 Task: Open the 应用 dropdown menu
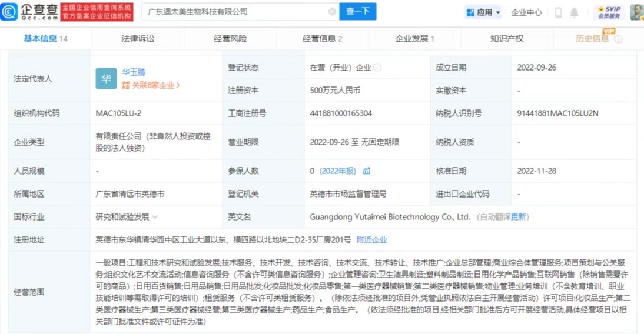[483, 12]
